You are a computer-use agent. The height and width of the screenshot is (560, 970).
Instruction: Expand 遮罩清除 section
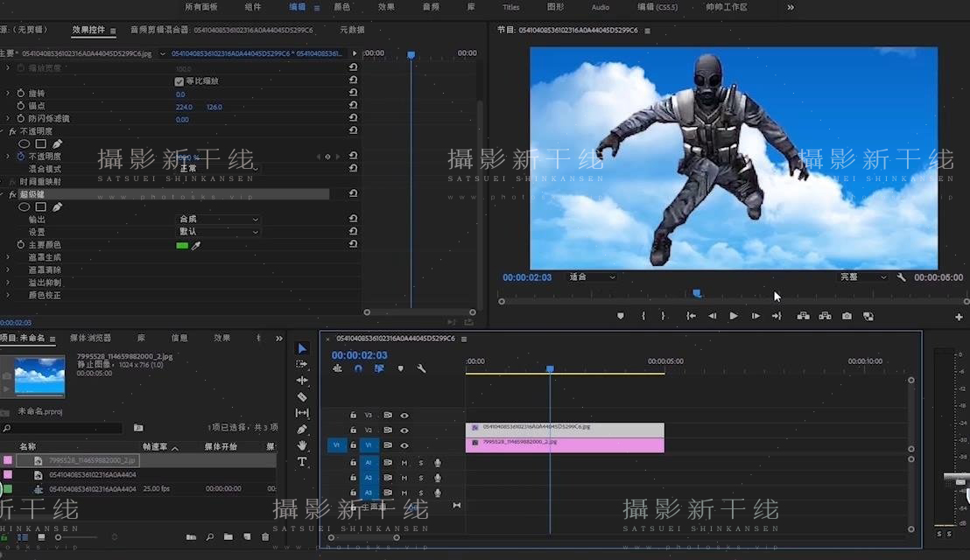pyautogui.click(x=8, y=270)
